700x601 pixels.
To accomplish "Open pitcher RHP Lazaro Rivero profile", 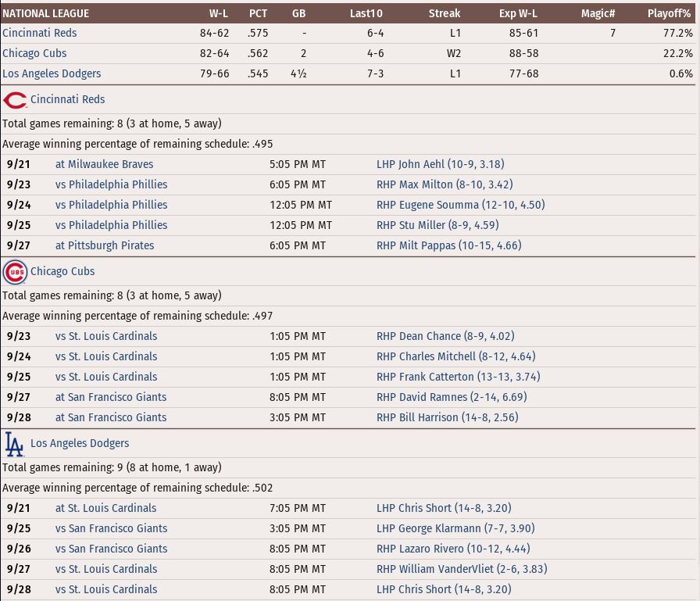I will pos(453,549).
